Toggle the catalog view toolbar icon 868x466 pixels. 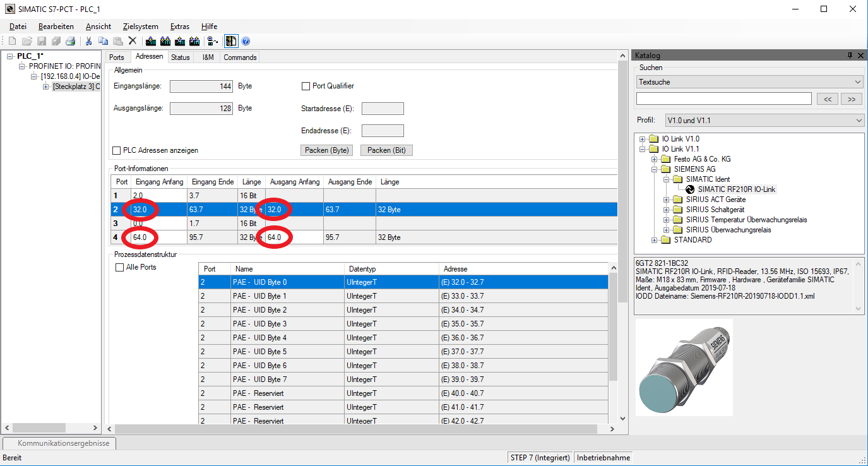(x=230, y=41)
